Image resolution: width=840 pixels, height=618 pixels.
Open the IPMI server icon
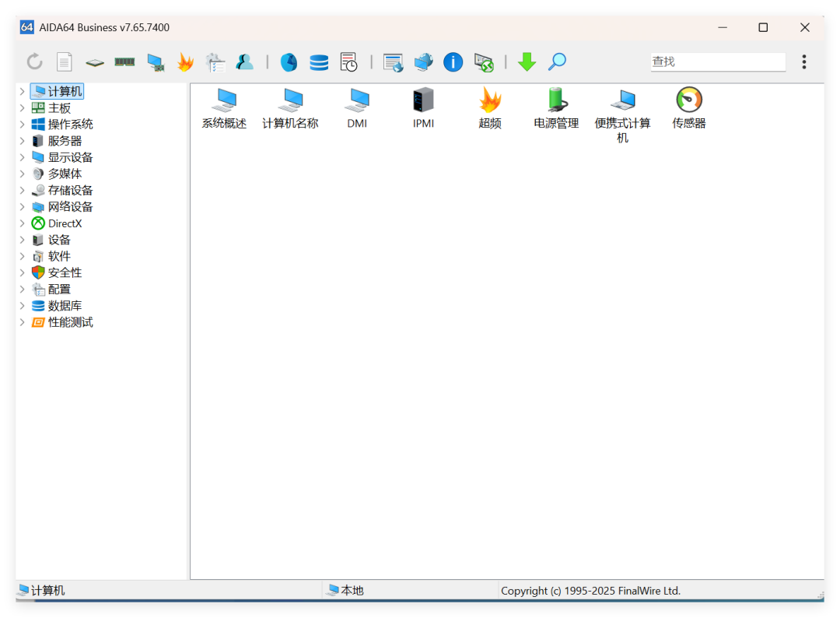423,109
